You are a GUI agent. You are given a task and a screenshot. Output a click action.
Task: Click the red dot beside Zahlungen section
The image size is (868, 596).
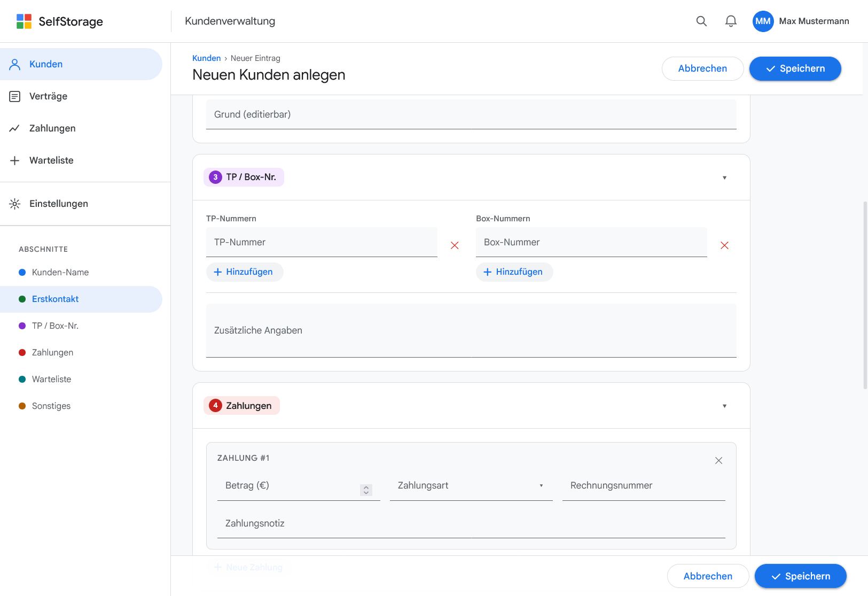[x=22, y=353]
